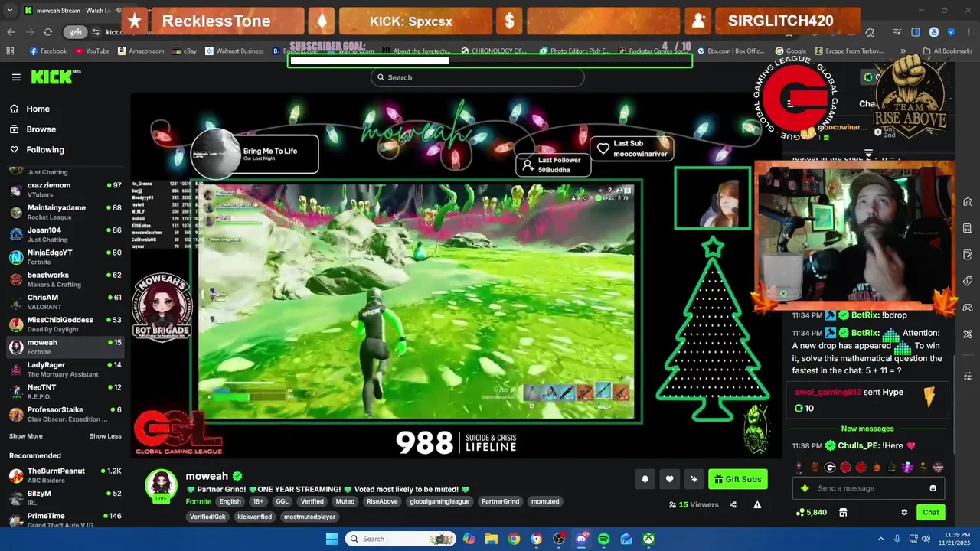Open chat settings gear
Screen dimensions: 980x551
tap(904, 513)
